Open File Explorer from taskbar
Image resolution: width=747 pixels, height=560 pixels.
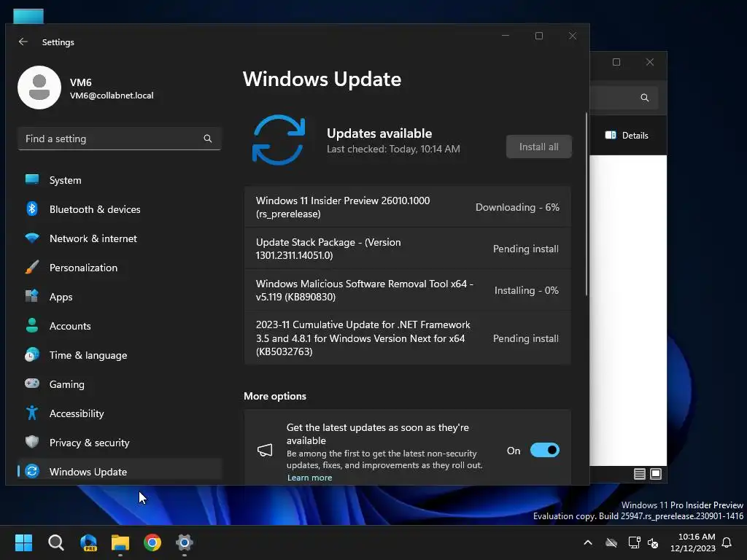click(120, 542)
